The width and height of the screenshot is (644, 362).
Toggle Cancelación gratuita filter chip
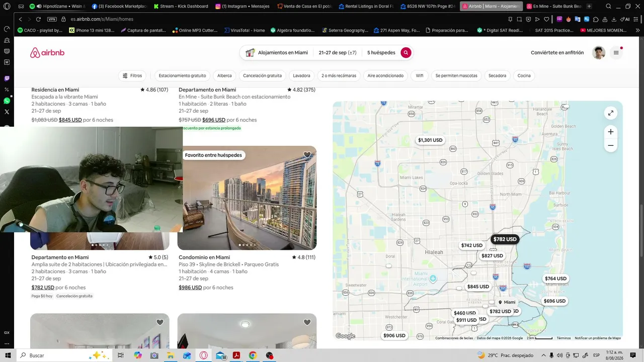tap(262, 76)
